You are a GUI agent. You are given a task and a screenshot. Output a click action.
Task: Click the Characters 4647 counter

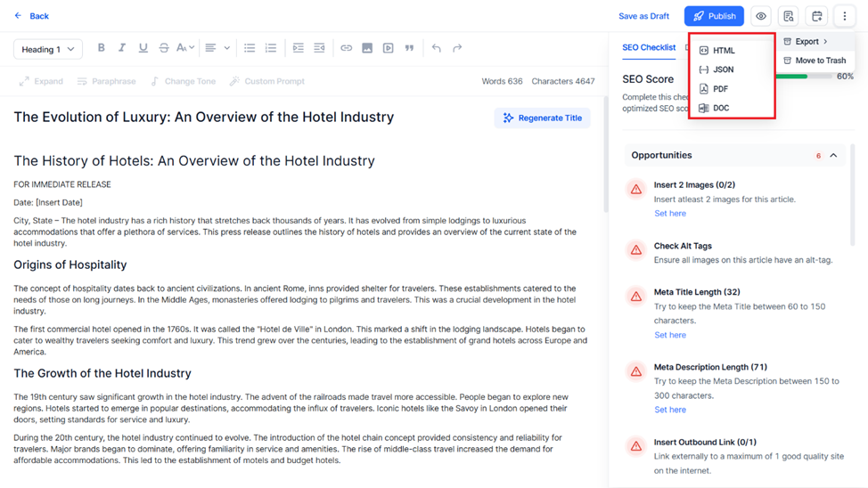tap(563, 81)
